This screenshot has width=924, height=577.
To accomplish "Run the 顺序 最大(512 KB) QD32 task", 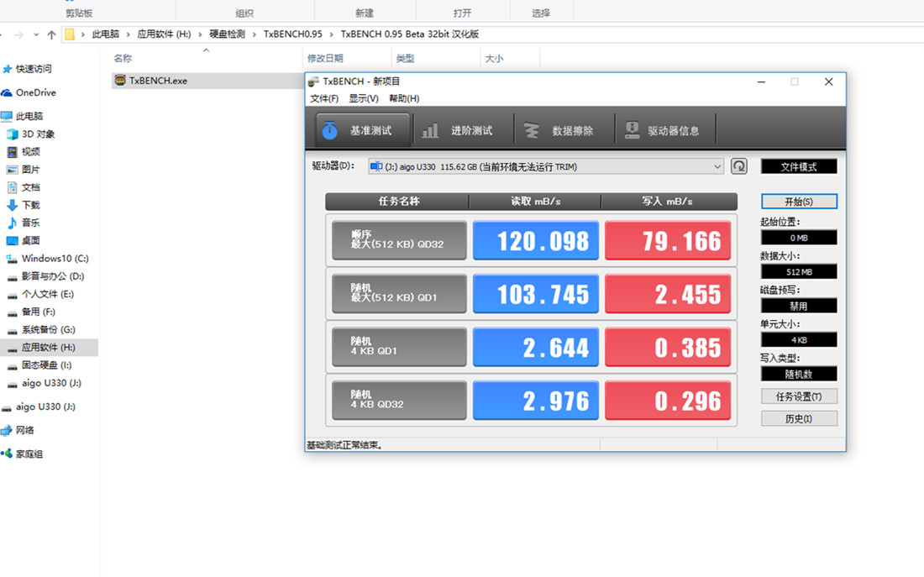I will click(x=399, y=240).
